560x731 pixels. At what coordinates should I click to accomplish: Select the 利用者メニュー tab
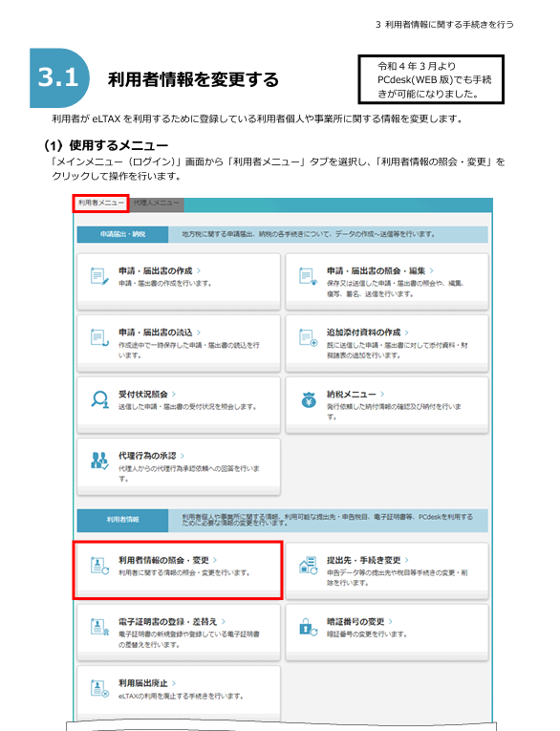click(101, 204)
